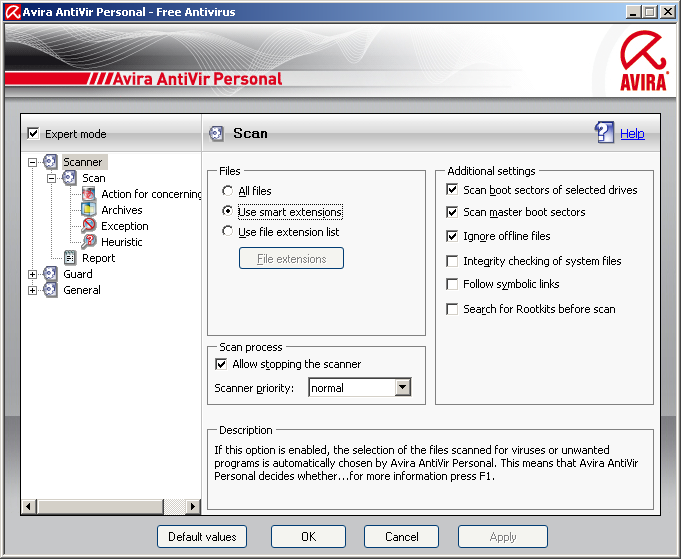Close the Avira configuration window

pos(668,12)
